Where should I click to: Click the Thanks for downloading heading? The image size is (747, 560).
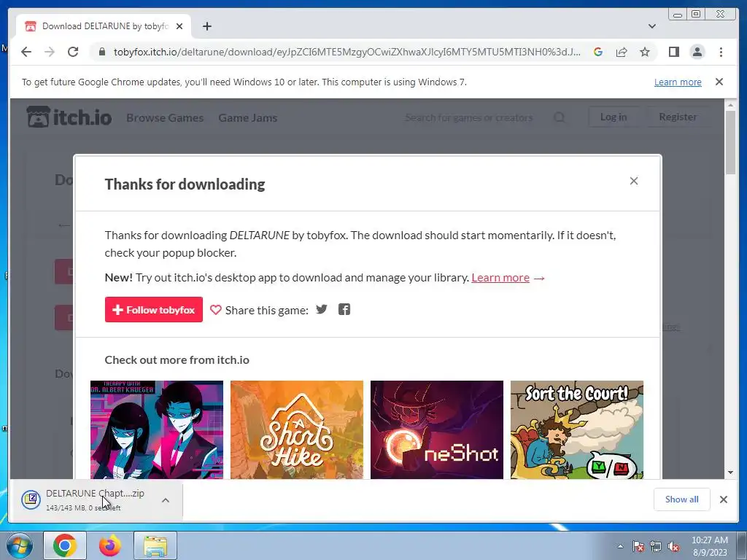(185, 184)
